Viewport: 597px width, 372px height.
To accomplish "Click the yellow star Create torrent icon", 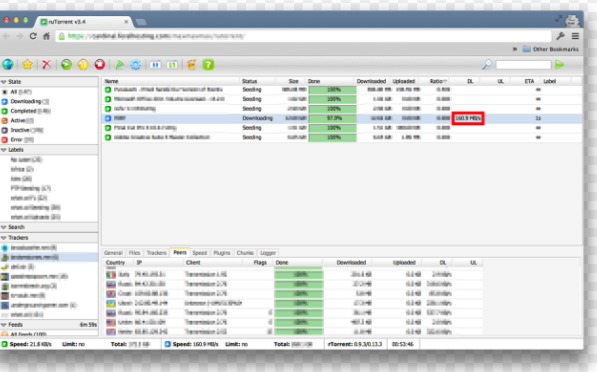I will [27, 64].
